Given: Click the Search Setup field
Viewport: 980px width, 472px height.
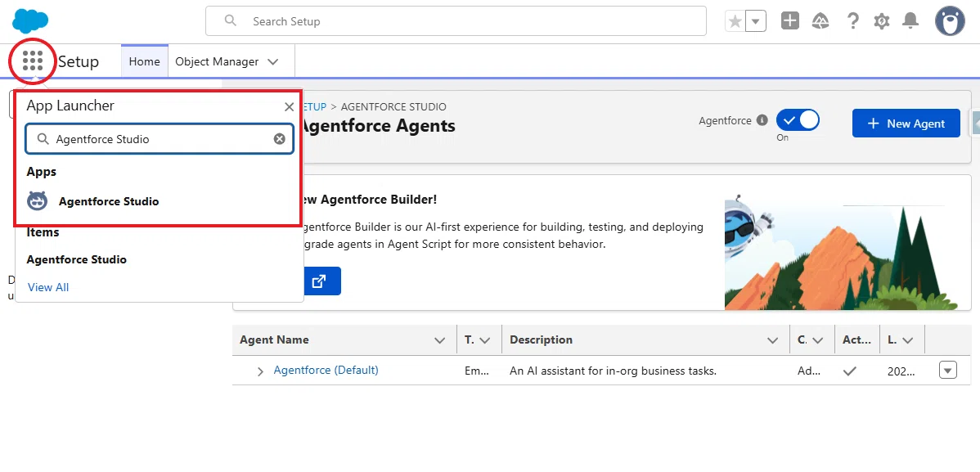Looking at the screenshot, I should tap(456, 21).
